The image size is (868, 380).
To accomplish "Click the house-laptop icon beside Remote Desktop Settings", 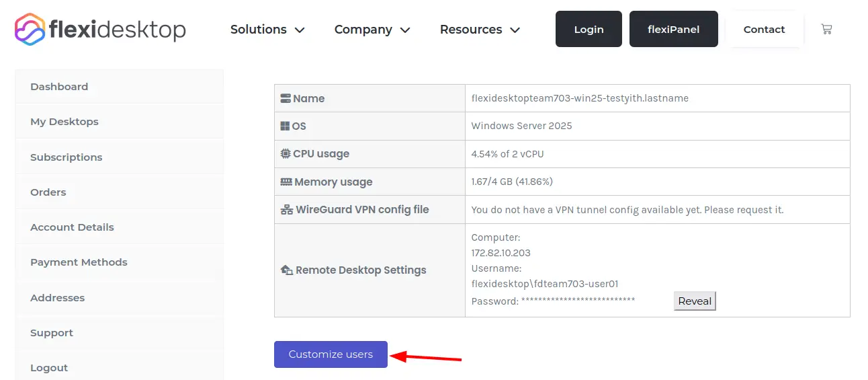I will point(287,270).
